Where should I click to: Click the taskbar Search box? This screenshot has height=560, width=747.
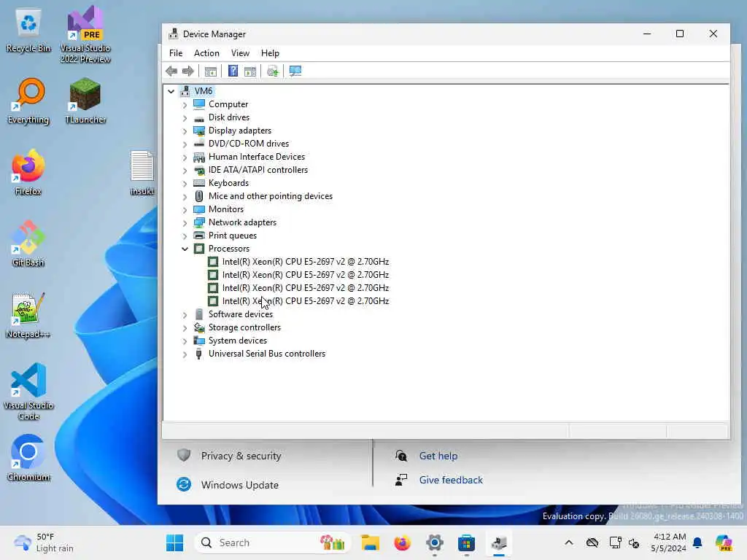pos(273,542)
